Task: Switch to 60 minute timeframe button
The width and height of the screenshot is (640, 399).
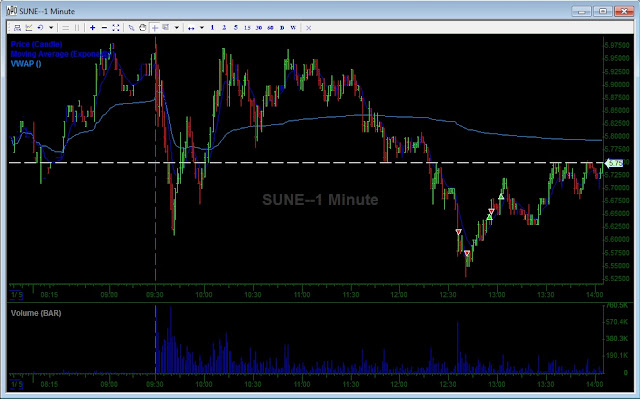Action: point(270,28)
